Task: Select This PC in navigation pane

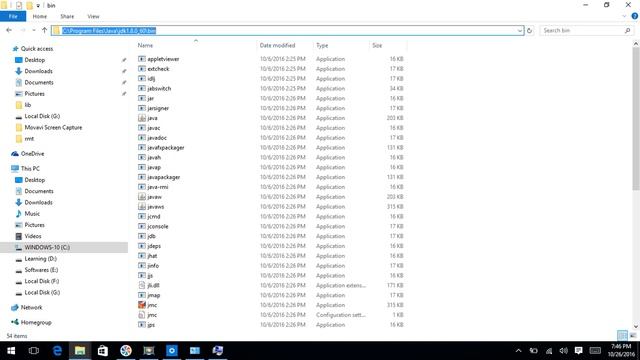Action: click(30, 169)
